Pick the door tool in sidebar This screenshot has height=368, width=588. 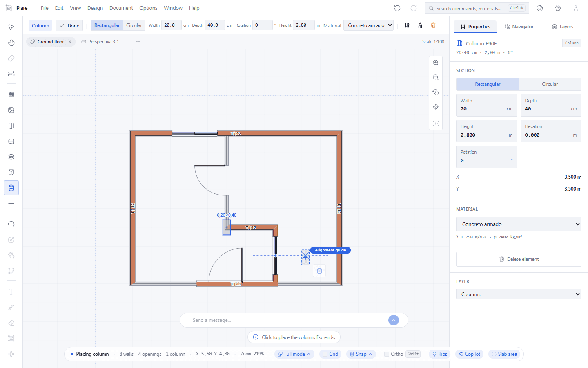(11, 126)
